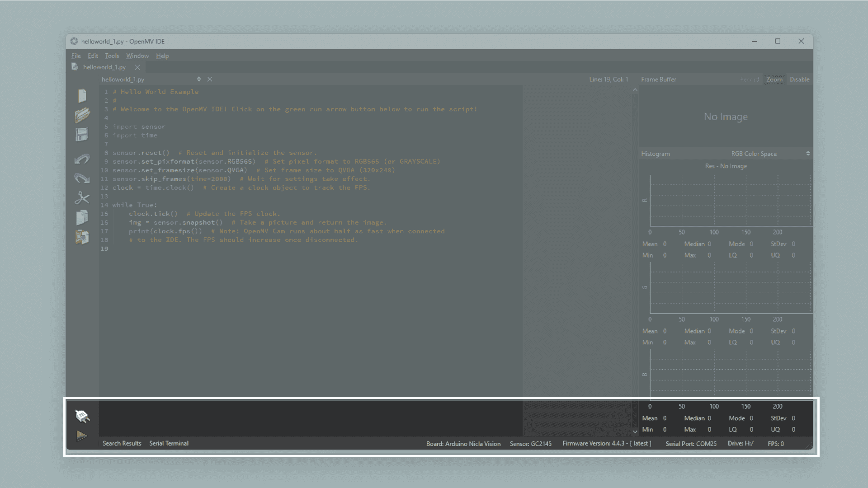
Task: Open the Tools menu
Action: [112, 56]
